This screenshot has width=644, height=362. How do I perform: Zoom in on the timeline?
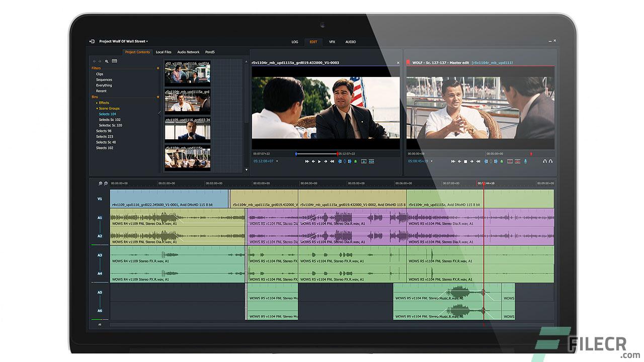click(100, 184)
